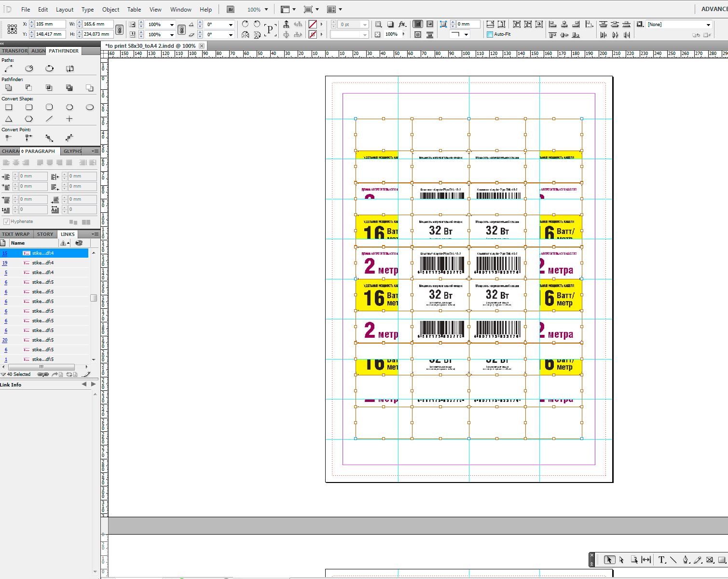Click the X position field showing 105 mm
This screenshot has width=728, height=579.
(50, 24)
